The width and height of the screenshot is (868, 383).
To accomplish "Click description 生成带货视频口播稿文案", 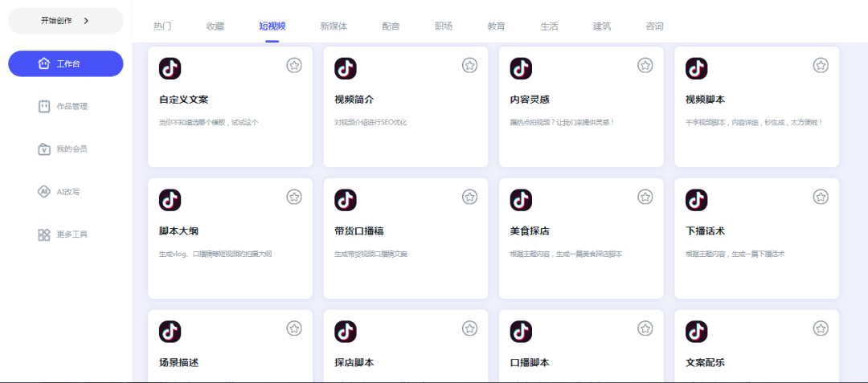I will pyautogui.click(x=371, y=255).
